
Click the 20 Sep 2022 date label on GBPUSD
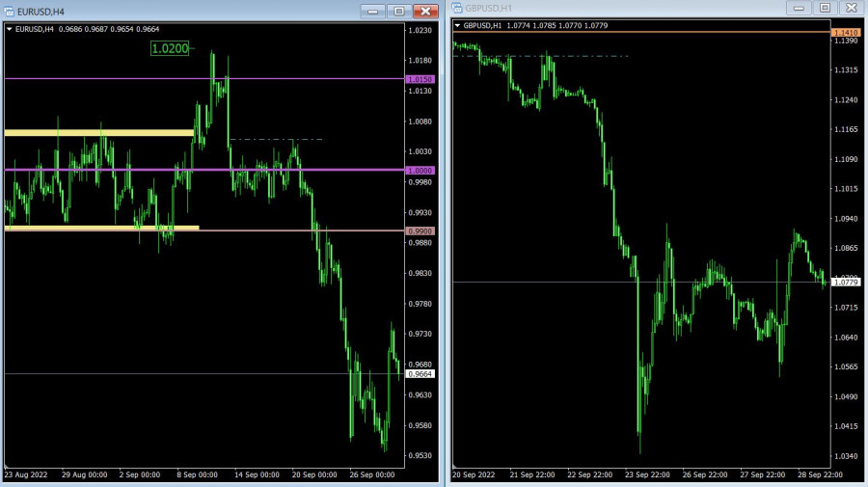(x=474, y=474)
